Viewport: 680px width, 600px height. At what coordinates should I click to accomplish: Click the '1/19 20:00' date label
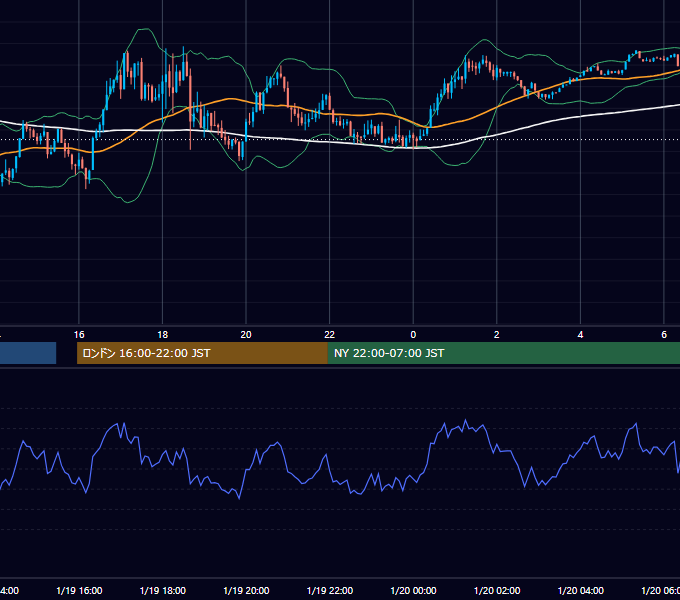(x=246, y=590)
